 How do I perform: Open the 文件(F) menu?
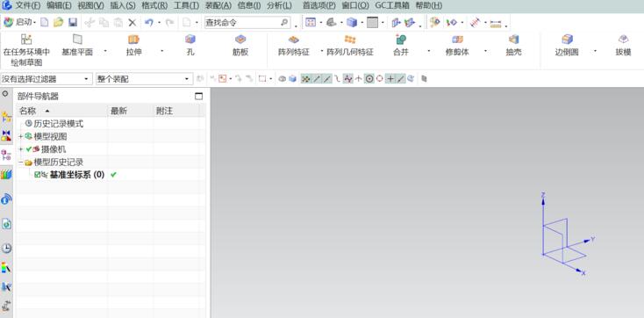28,6
